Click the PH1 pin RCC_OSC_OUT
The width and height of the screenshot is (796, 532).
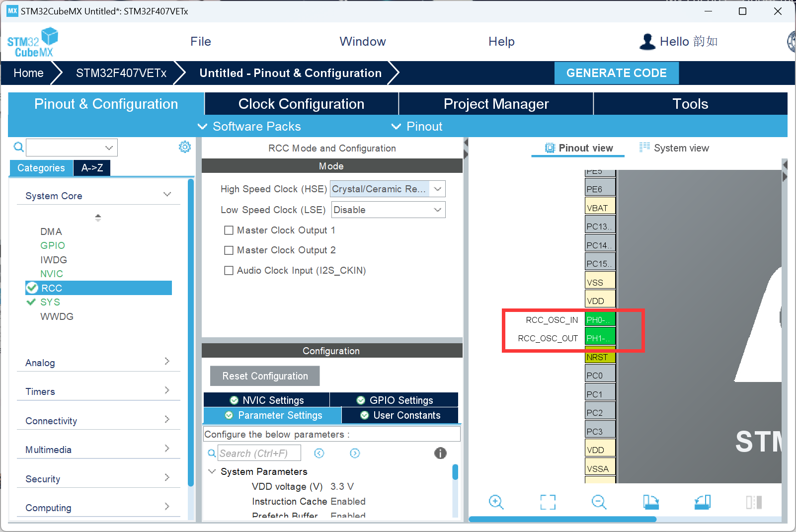point(600,338)
